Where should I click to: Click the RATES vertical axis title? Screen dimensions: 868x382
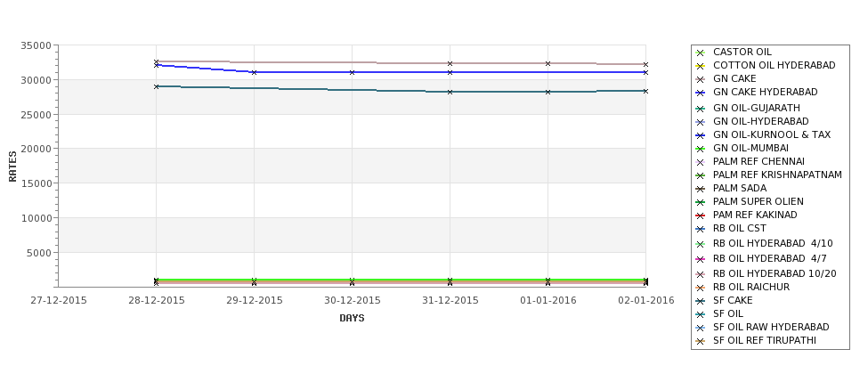[x=12, y=167]
